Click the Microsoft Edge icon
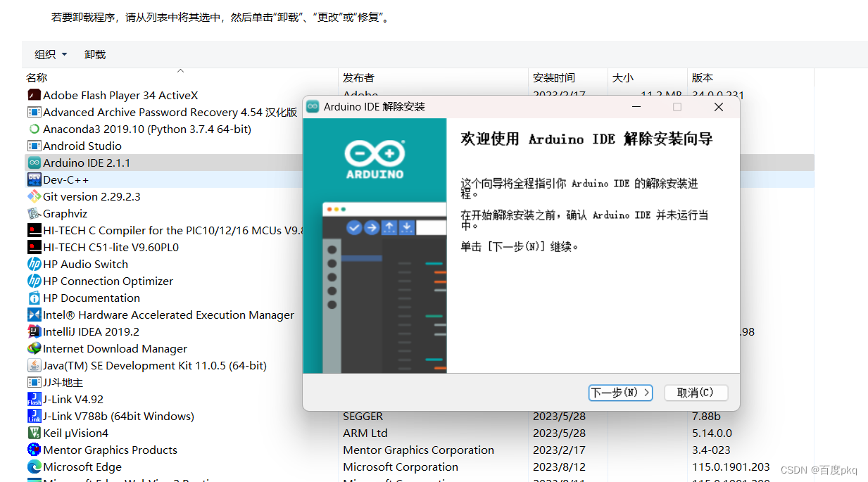Screen dimensions: 868x482 34,467
